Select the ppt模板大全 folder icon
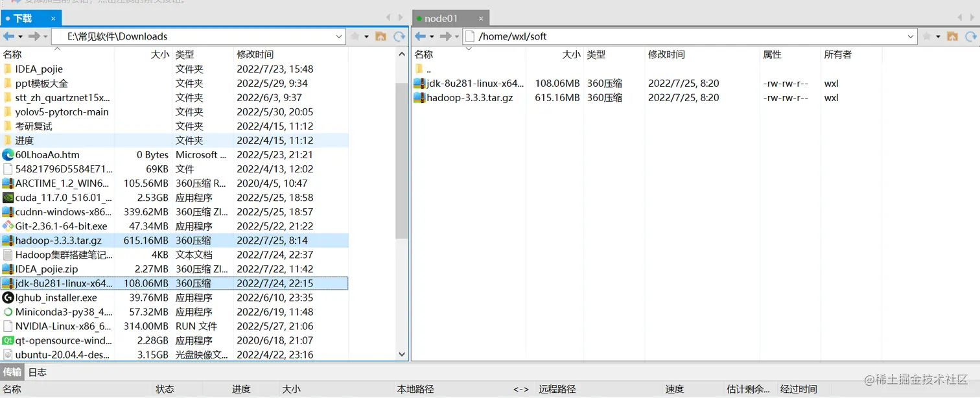980x398 pixels. (8, 83)
